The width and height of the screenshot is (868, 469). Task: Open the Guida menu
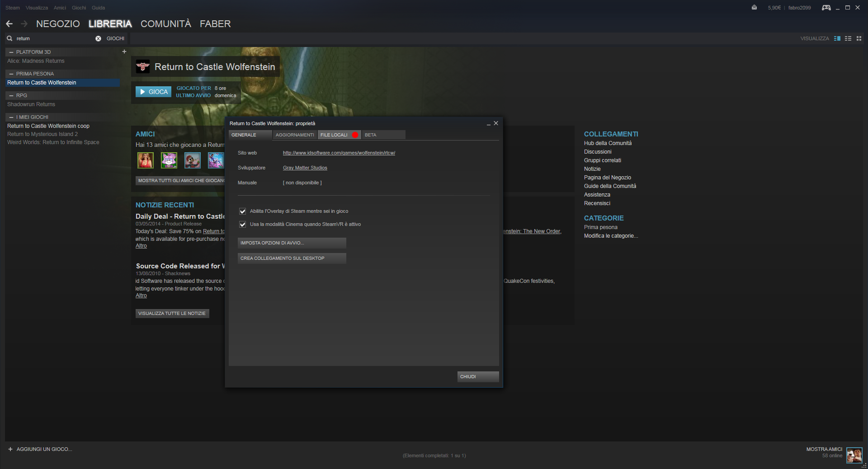98,8
